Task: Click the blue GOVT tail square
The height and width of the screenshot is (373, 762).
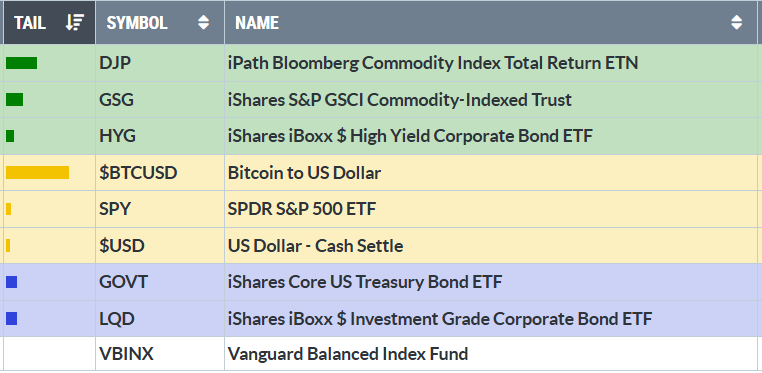Action: pyautogui.click(x=12, y=282)
